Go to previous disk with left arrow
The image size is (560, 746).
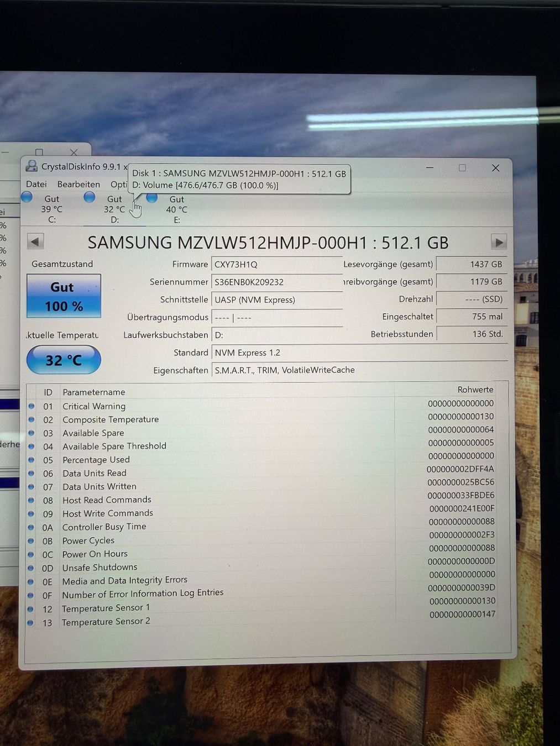coord(35,241)
